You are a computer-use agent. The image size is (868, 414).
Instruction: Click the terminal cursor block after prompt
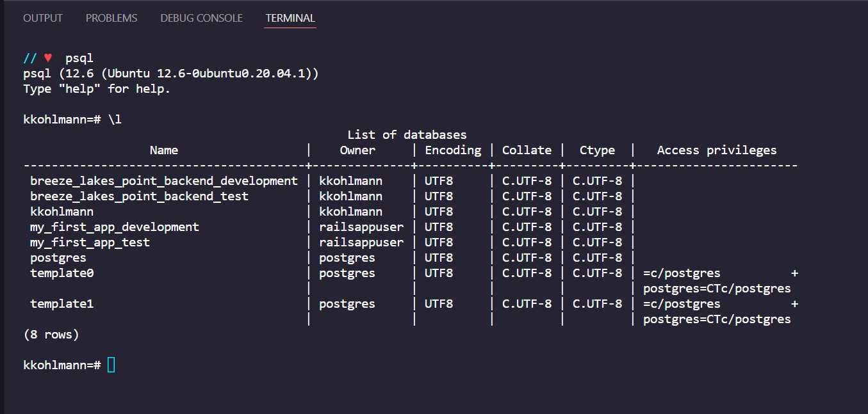(x=111, y=365)
